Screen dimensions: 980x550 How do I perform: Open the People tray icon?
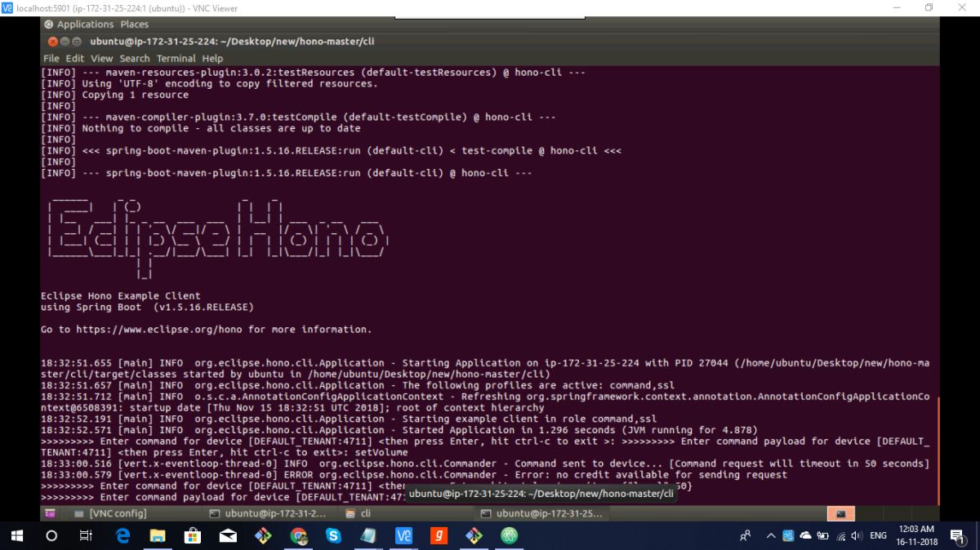746,536
